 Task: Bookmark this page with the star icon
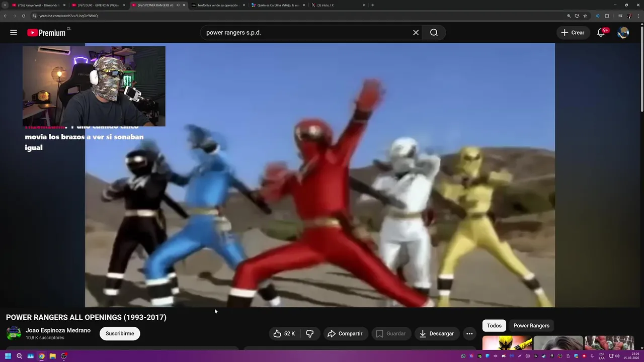(585, 16)
